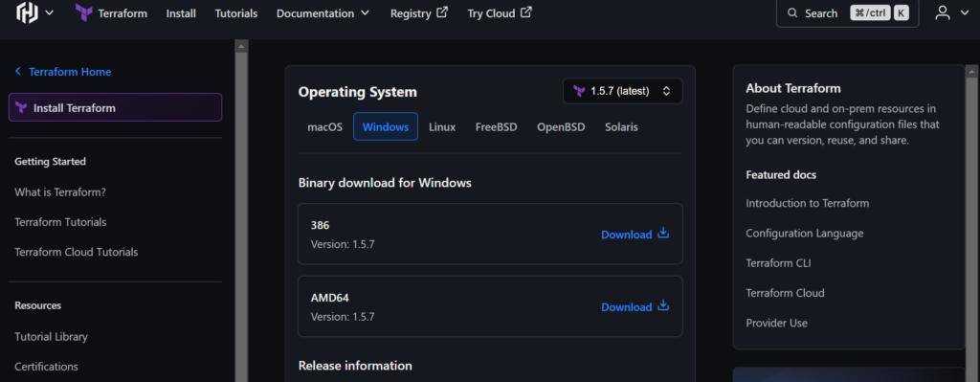Click download arrow icon for 386
This screenshot has width=980, height=382.
click(663, 234)
